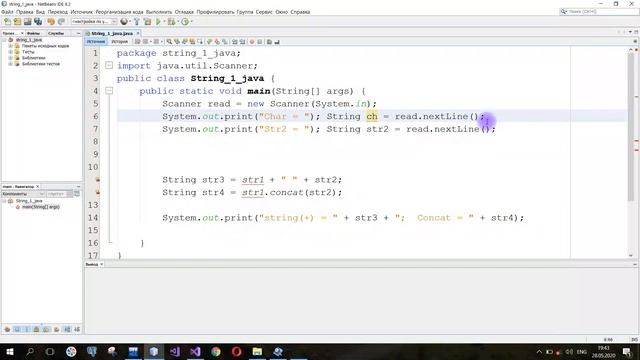The image size is (640, 360).
Task: Open the Источник menu
Action: pyautogui.click(x=82, y=12)
